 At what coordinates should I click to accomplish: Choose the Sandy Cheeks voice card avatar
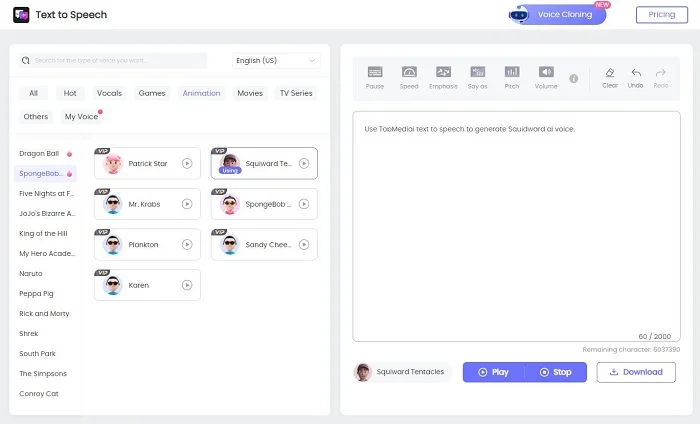pyautogui.click(x=229, y=245)
